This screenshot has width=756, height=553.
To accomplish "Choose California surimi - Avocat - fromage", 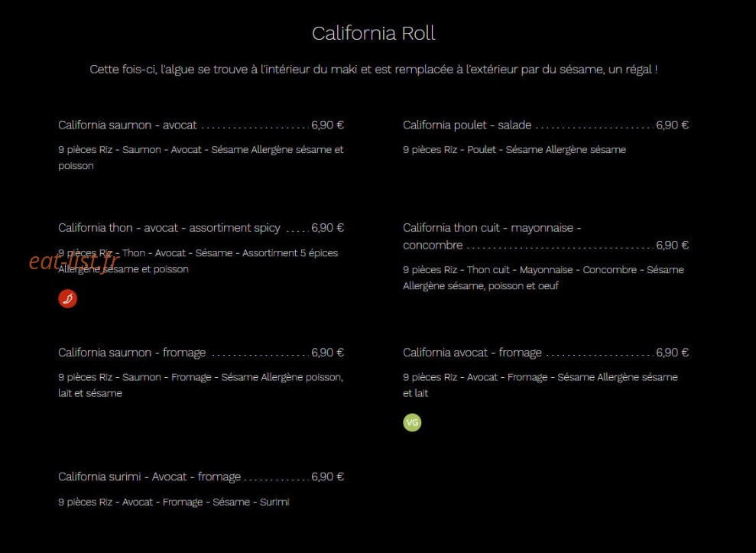I will point(150,477).
